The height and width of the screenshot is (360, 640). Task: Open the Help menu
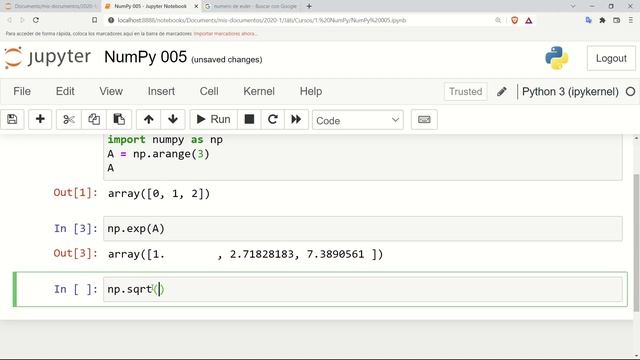click(x=311, y=91)
